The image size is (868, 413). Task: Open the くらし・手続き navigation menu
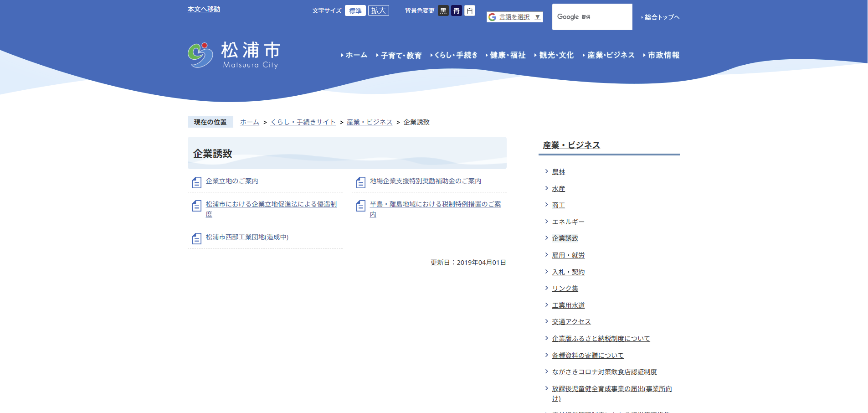pos(454,55)
